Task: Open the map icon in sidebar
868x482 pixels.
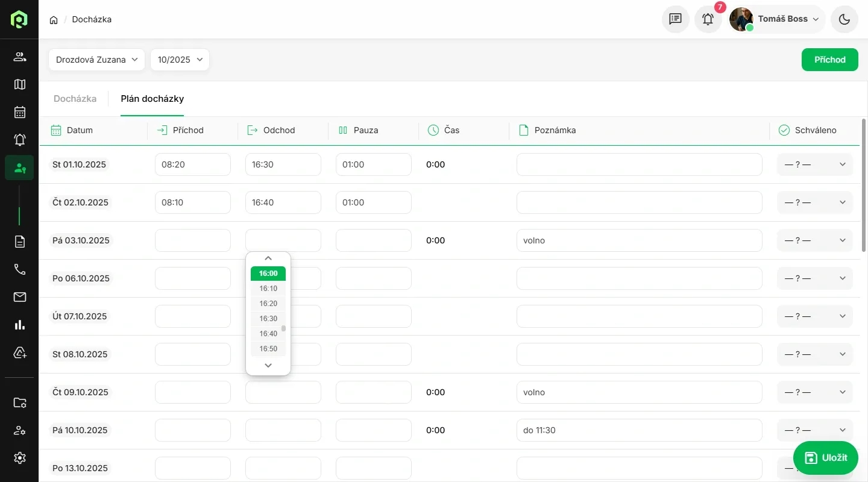Action: click(19, 84)
